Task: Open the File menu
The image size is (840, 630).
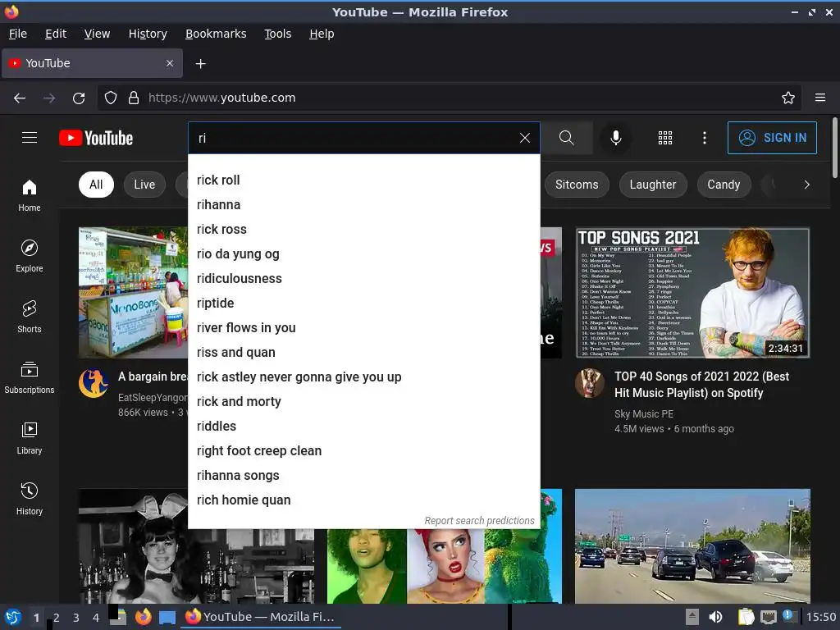Action: coord(18,34)
